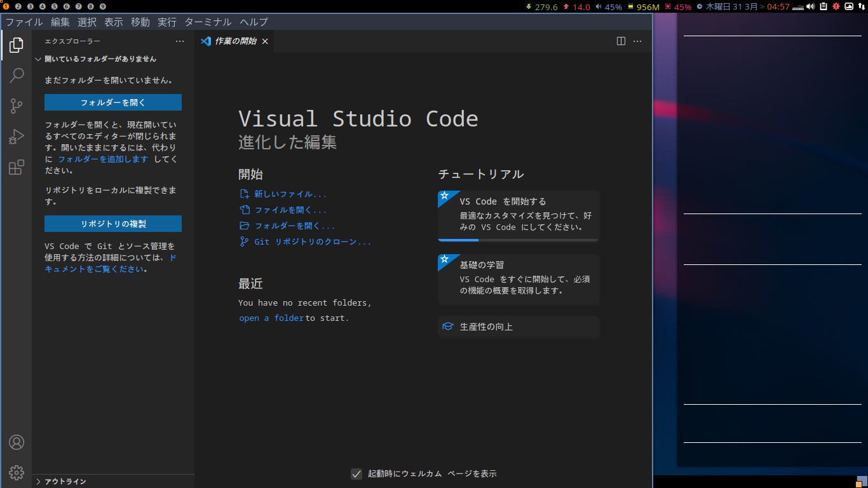The height and width of the screenshot is (488, 868).
Task: Toggle 起動時にウェルカム ページを表示 checkbox
Action: point(356,473)
